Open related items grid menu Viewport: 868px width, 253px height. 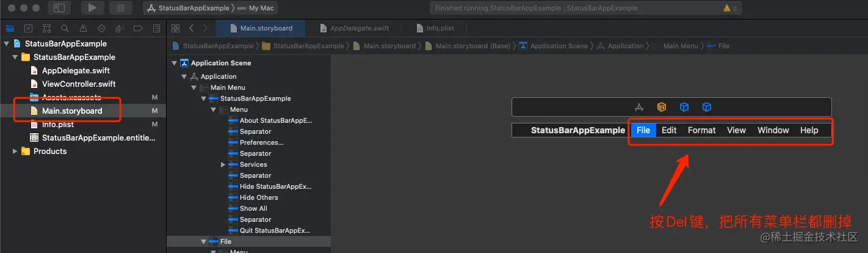176,28
